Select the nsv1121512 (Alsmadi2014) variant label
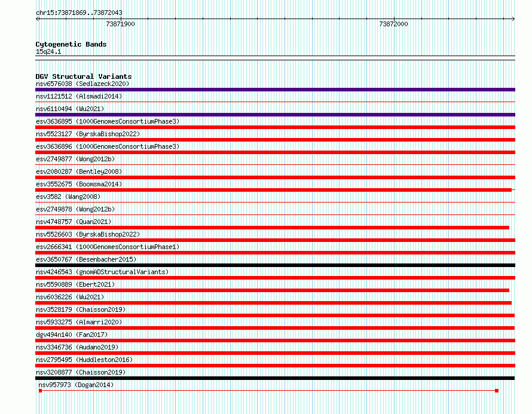Viewport: 532px width, 414px height. [79, 96]
